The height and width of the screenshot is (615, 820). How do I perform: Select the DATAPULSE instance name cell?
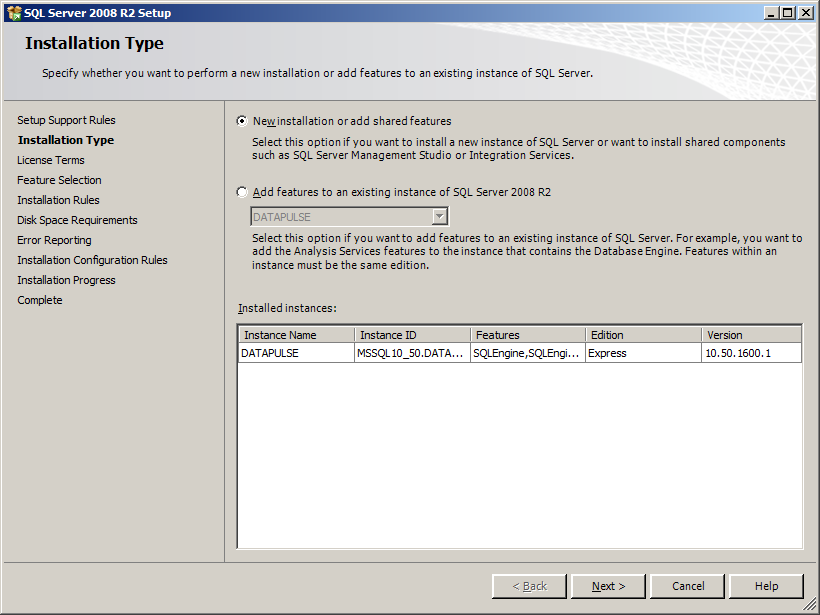pyautogui.click(x=297, y=353)
